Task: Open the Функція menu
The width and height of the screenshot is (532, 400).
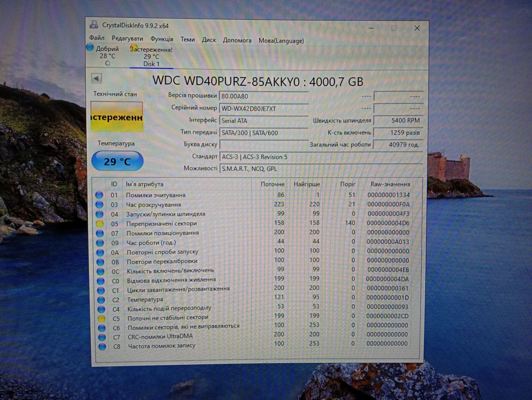Action: pyautogui.click(x=161, y=39)
